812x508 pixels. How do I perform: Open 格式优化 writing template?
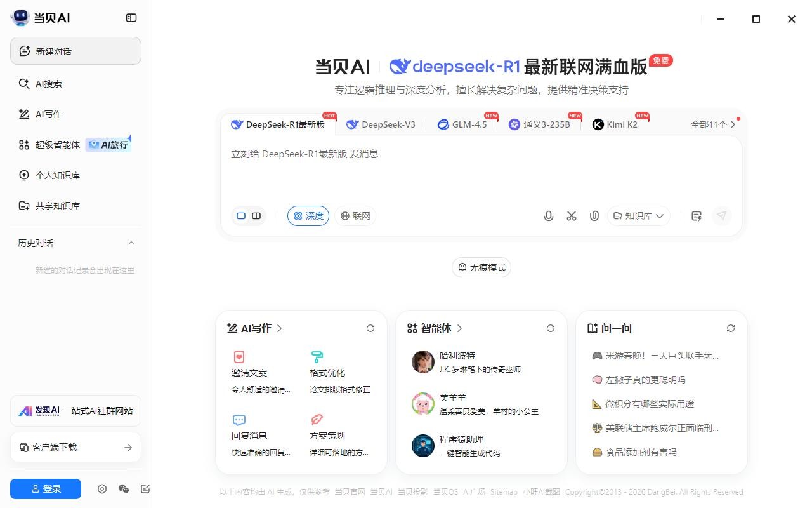click(x=340, y=373)
